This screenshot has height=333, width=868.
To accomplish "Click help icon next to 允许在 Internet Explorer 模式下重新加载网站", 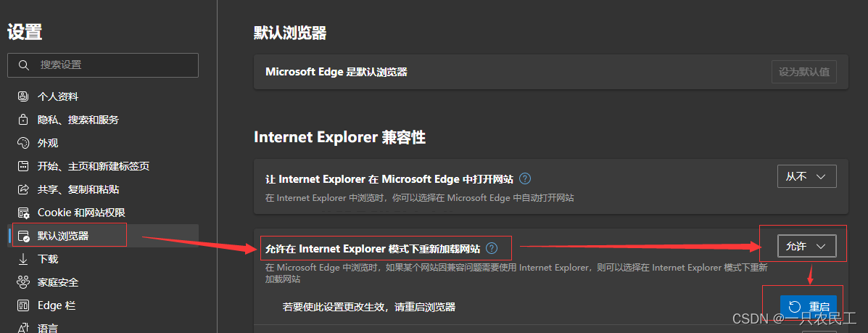I will click(492, 248).
